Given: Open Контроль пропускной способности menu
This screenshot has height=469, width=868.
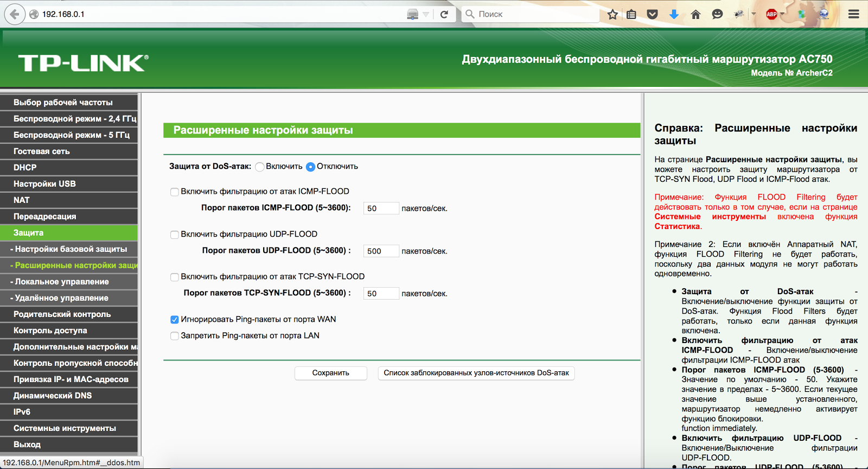Looking at the screenshot, I should coord(69,363).
